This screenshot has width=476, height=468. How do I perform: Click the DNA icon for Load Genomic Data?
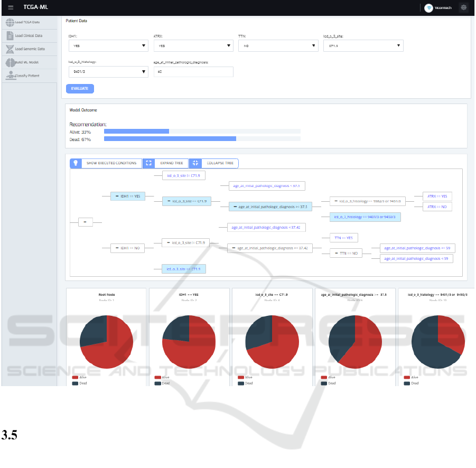click(10, 49)
